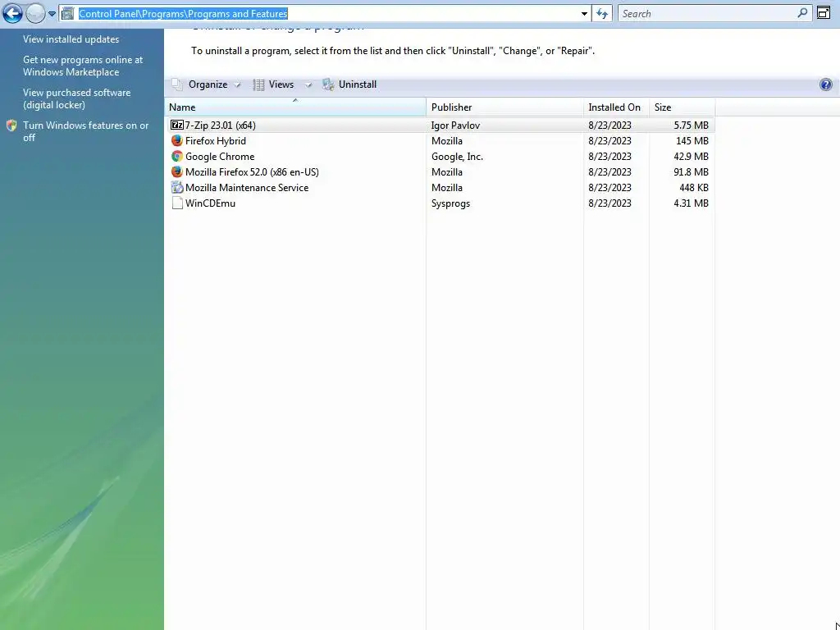Click publisher Google, Inc.
The image size is (840, 630).
457,157
